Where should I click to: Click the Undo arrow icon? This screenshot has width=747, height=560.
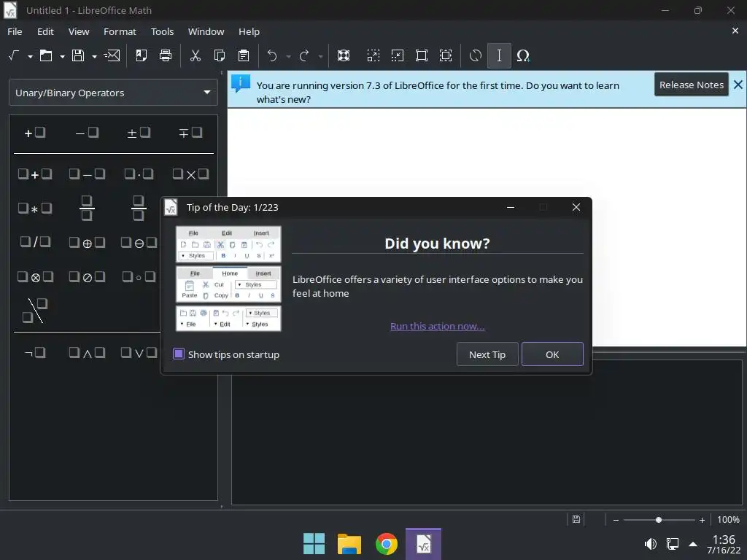(x=272, y=55)
